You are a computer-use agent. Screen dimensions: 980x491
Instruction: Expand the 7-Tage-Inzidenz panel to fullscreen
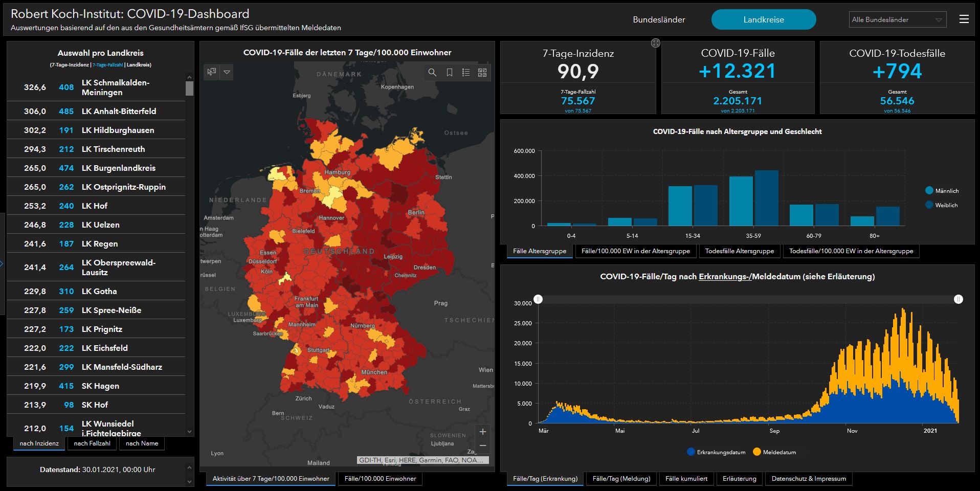coord(655,43)
